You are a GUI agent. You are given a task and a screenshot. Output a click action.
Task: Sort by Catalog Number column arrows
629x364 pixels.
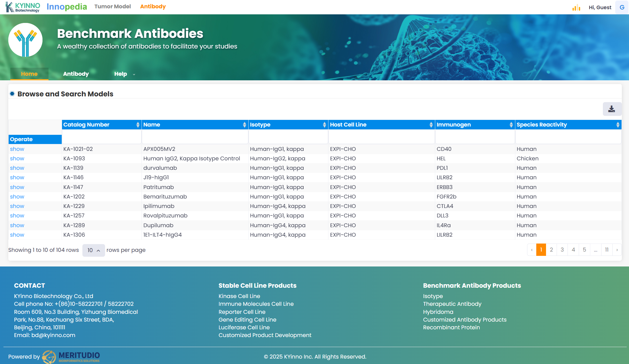(138, 125)
